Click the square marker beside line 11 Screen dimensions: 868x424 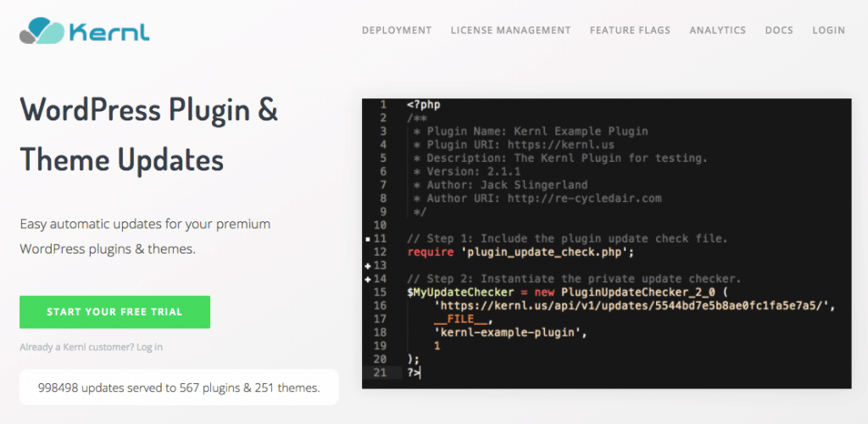[368, 239]
